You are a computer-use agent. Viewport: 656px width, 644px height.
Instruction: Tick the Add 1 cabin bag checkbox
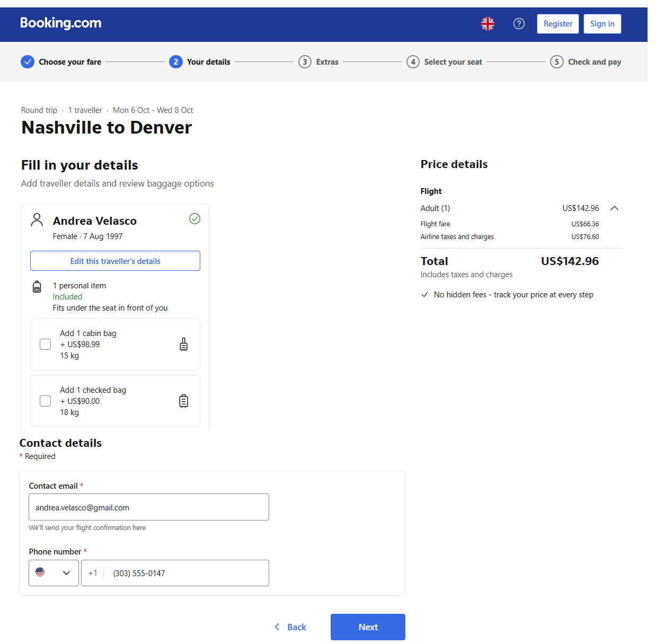click(x=46, y=345)
